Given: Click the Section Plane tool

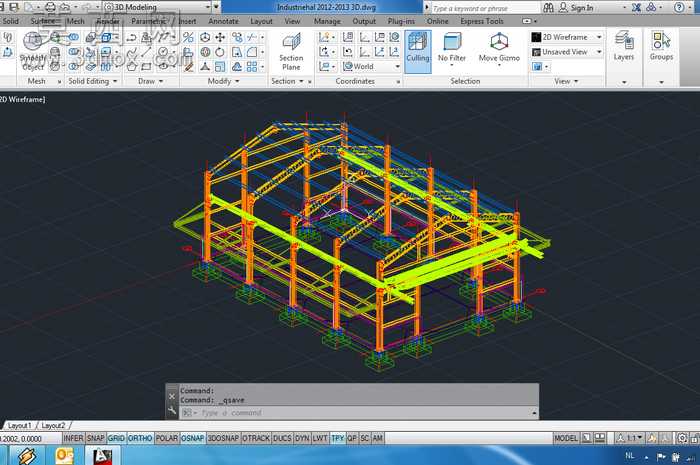Looking at the screenshot, I should [x=291, y=53].
